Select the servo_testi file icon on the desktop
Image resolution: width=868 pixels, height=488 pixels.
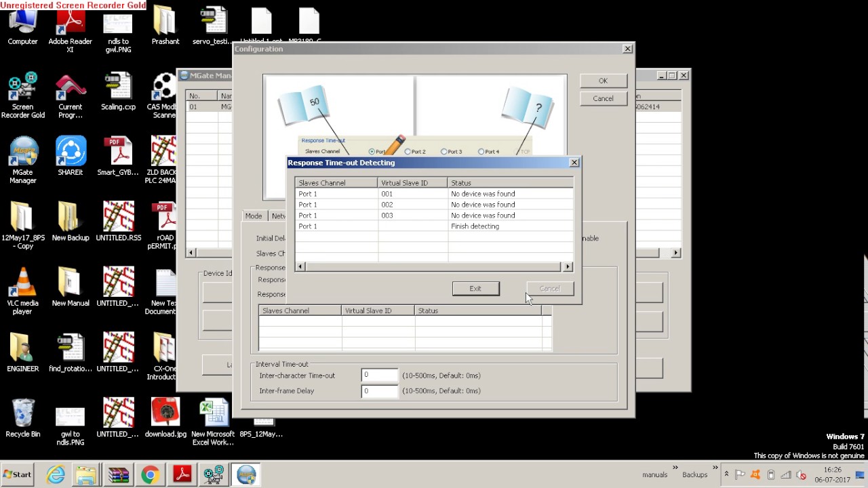212,27
